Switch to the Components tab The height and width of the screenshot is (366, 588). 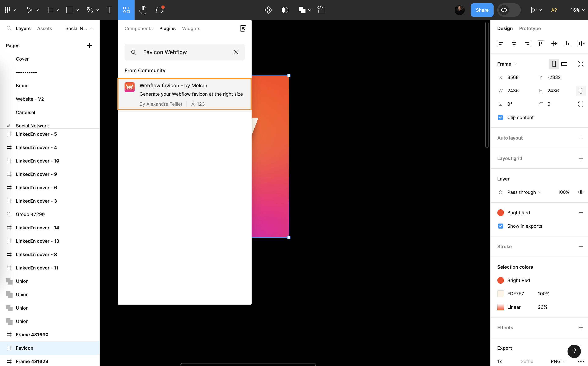point(139,28)
